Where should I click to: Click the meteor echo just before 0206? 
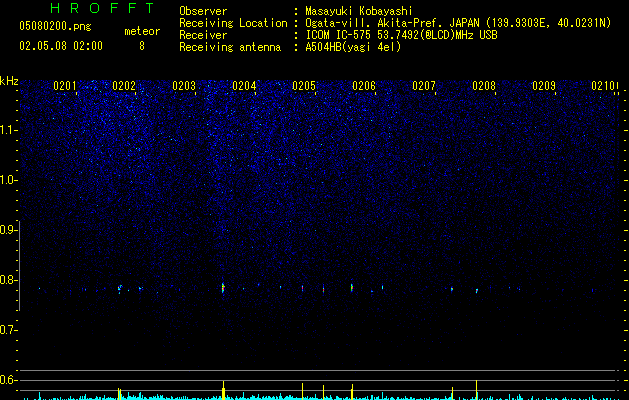coord(351,288)
